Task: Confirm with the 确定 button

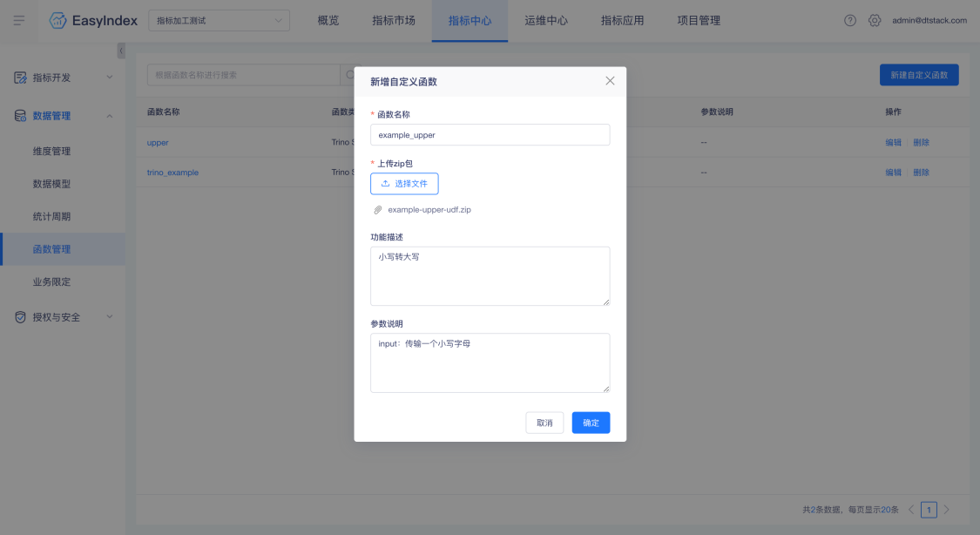Action: 591,423
